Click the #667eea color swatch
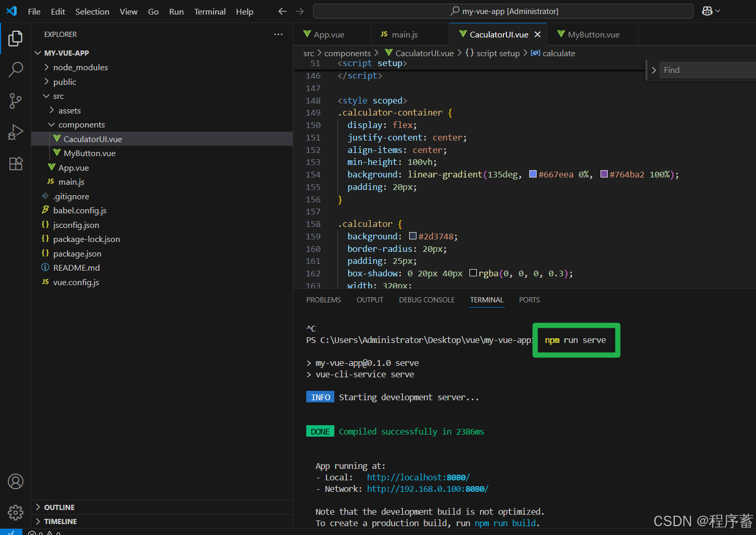 tap(533, 174)
